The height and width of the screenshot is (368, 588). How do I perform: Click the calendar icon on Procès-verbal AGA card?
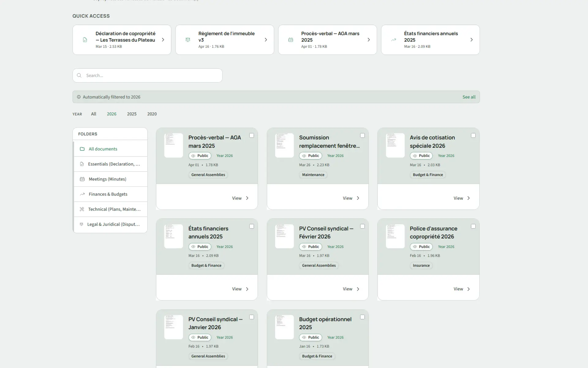click(290, 40)
